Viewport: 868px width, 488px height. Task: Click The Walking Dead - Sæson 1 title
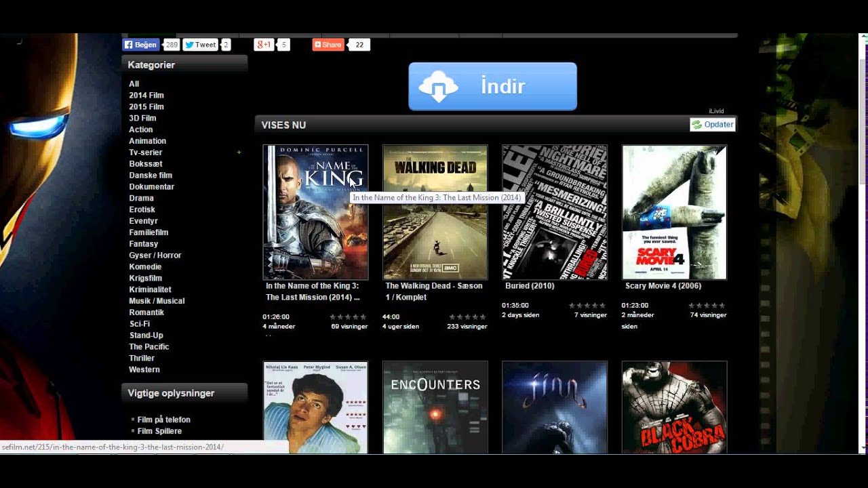click(434, 292)
